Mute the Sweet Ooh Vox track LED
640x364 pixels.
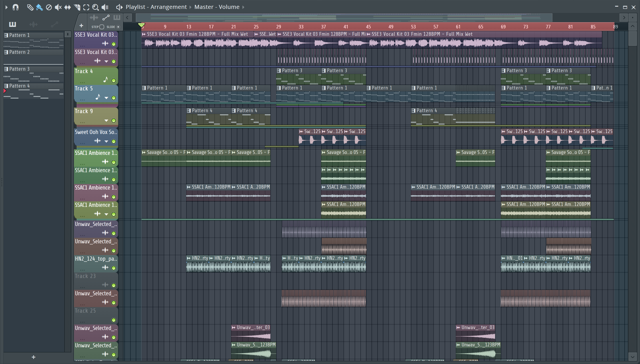[114, 142]
